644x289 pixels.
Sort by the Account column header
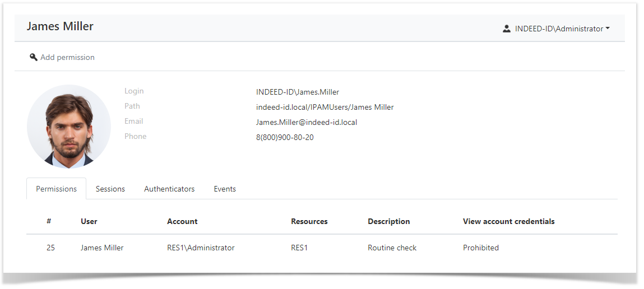182,221
